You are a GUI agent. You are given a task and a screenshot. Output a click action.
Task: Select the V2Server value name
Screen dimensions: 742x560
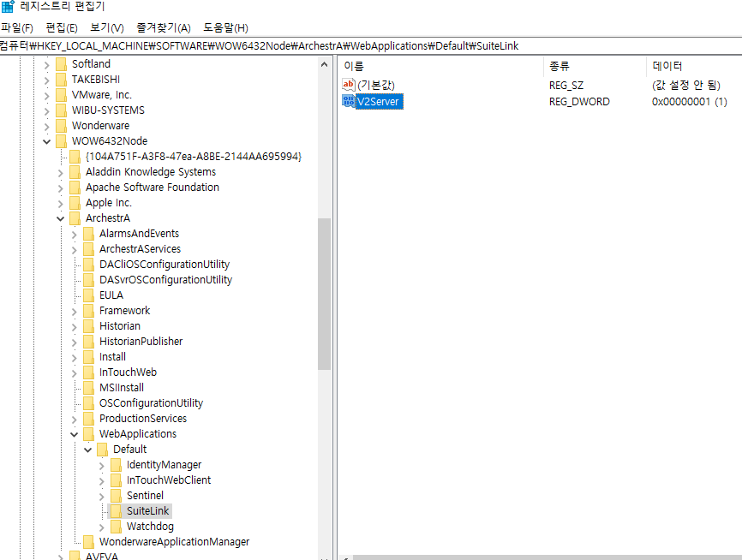click(x=379, y=101)
